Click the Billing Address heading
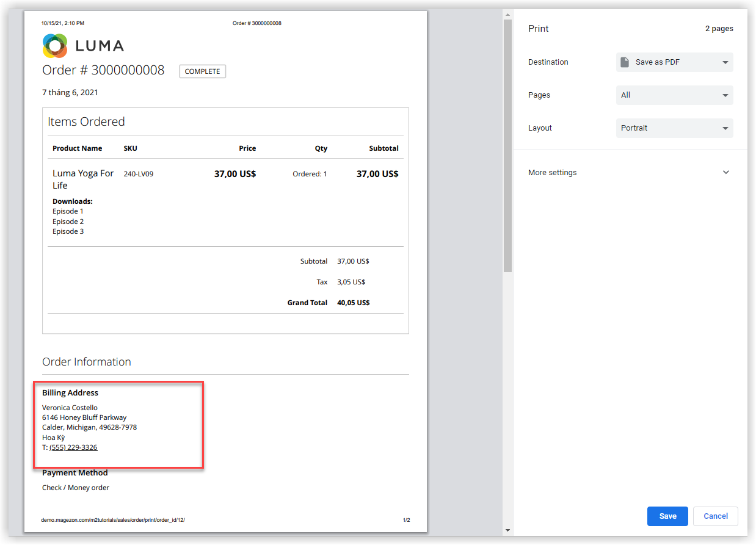756x545 pixels. (x=70, y=393)
